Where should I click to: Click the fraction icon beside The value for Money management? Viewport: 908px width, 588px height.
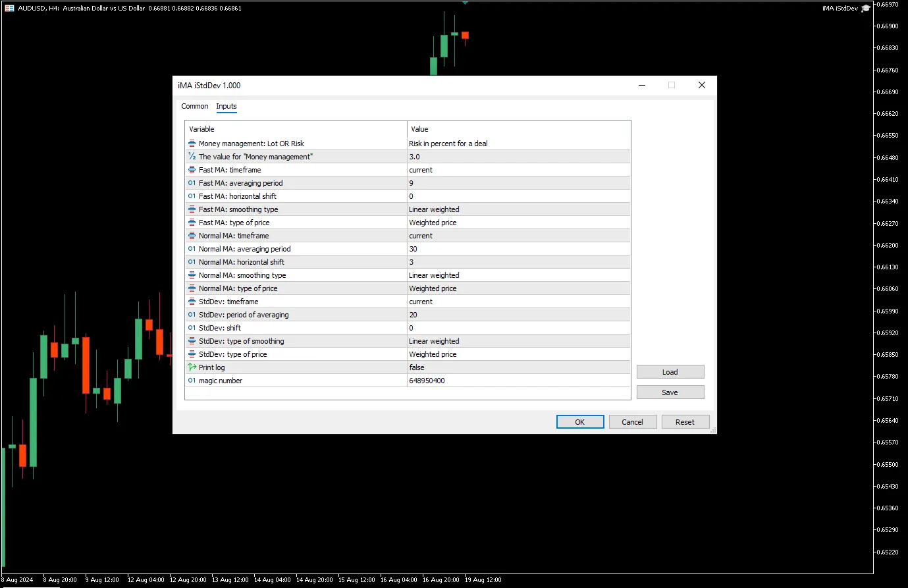coord(192,157)
